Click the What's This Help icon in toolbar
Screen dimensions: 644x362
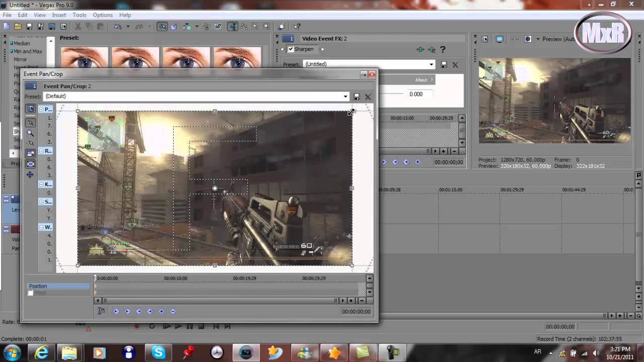297,27
